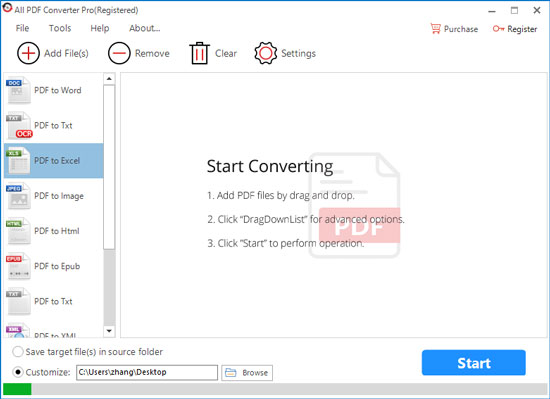The image size is (550, 399).
Task: Click the sidebar scrollbar thumb
Action: 109,167
